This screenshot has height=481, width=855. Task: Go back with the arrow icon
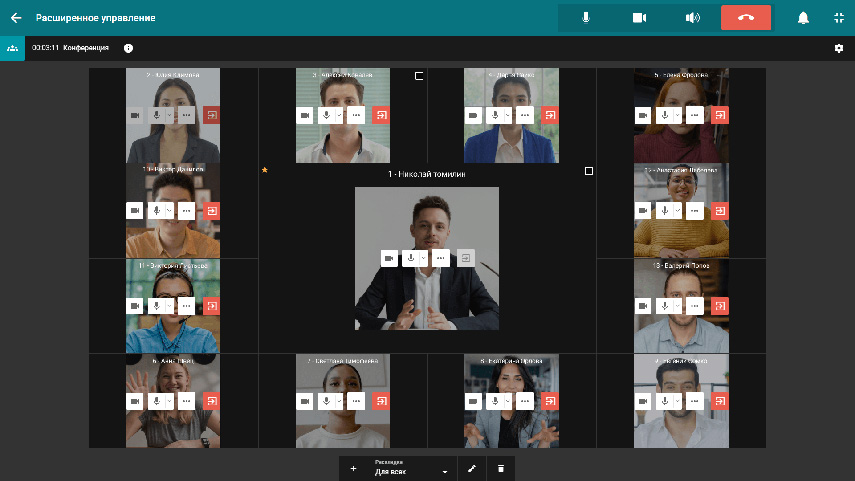pyautogui.click(x=16, y=18)
